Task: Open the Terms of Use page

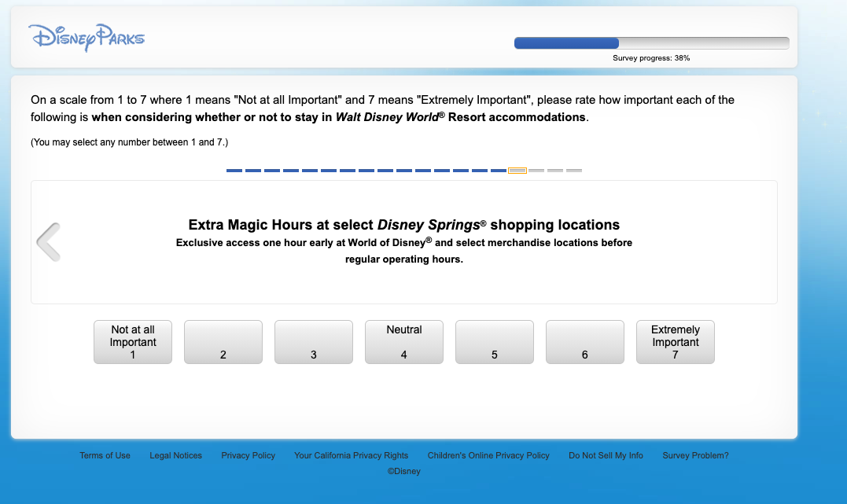Action: 105,455
